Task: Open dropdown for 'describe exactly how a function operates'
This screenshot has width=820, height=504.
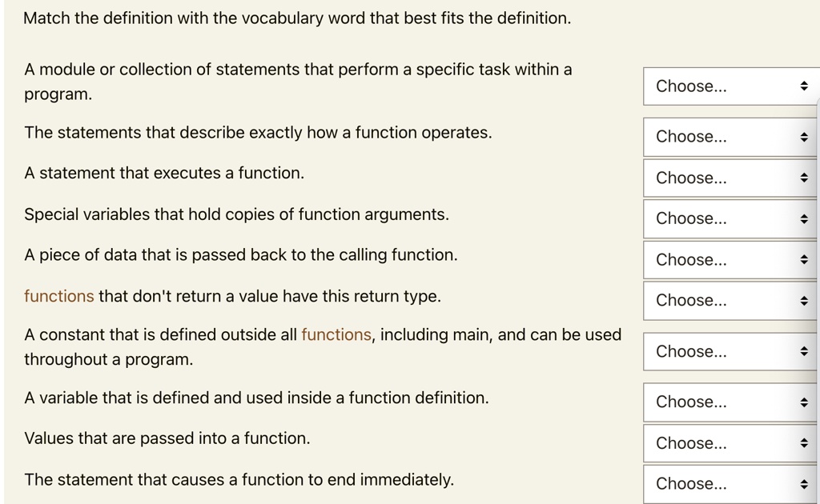Action: coord(730,137)
